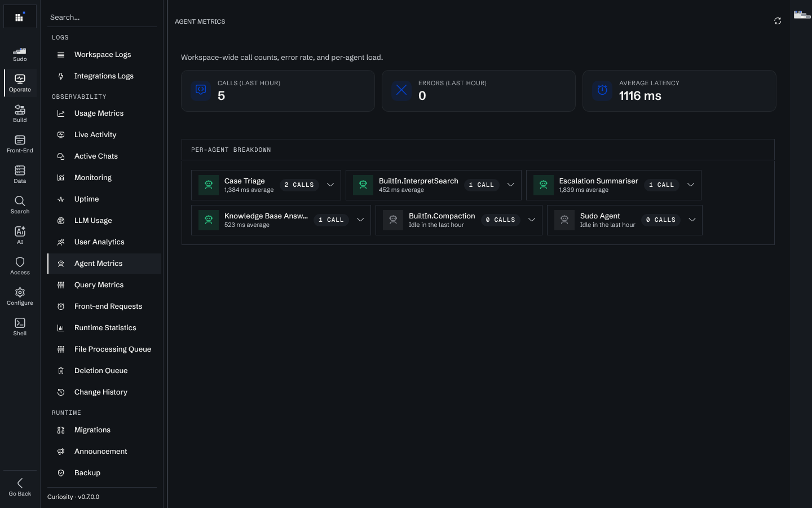Click the Sudo Agent robot icon
Viewport: 812px width, 508px height.
564,220
